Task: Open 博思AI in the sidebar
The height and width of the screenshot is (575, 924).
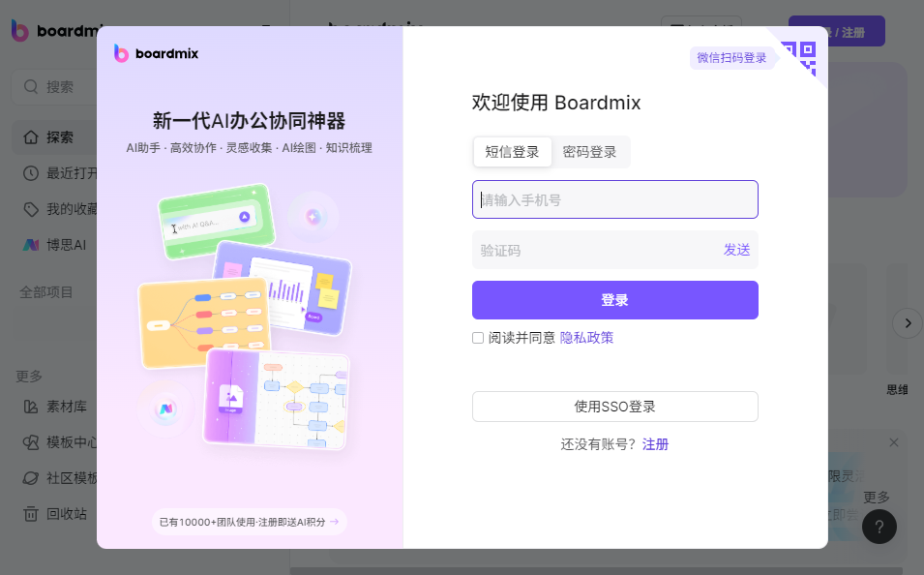Action: coord(54,245)
